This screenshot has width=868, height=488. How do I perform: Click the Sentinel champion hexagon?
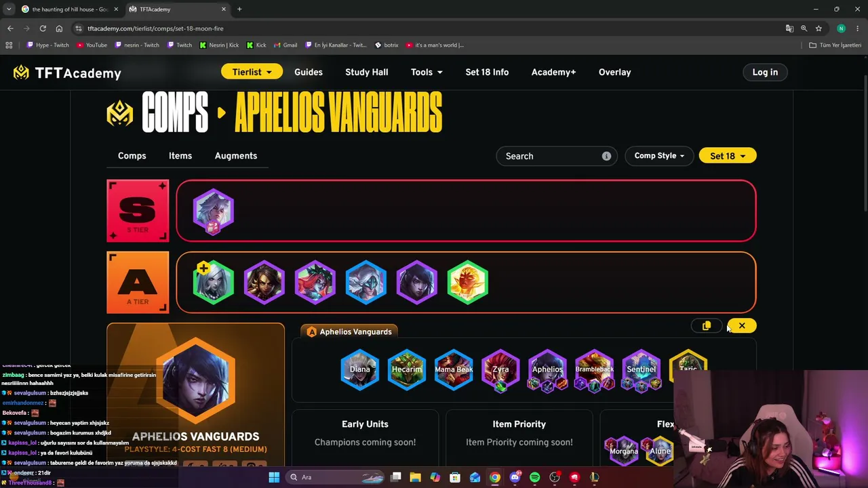[641, 369]
